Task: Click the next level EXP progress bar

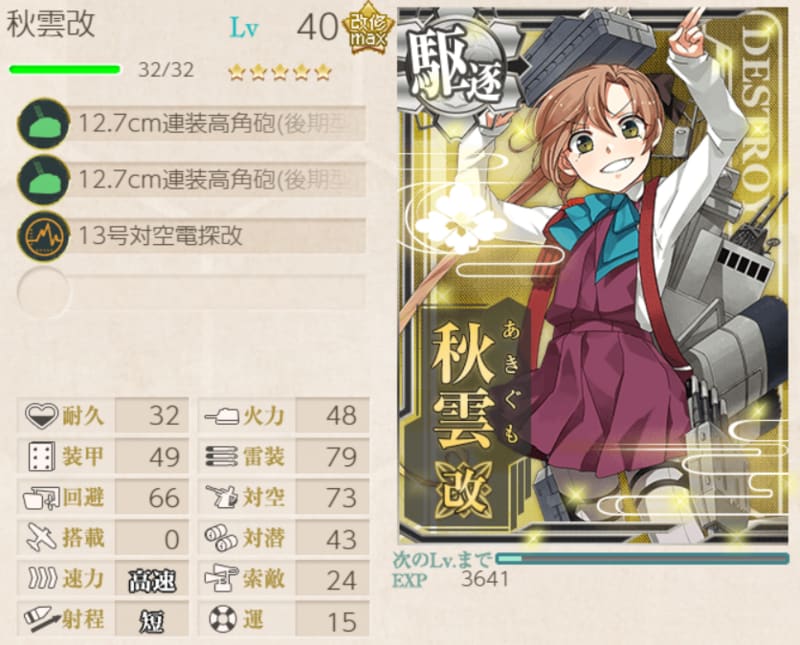Action: point(642,559)
